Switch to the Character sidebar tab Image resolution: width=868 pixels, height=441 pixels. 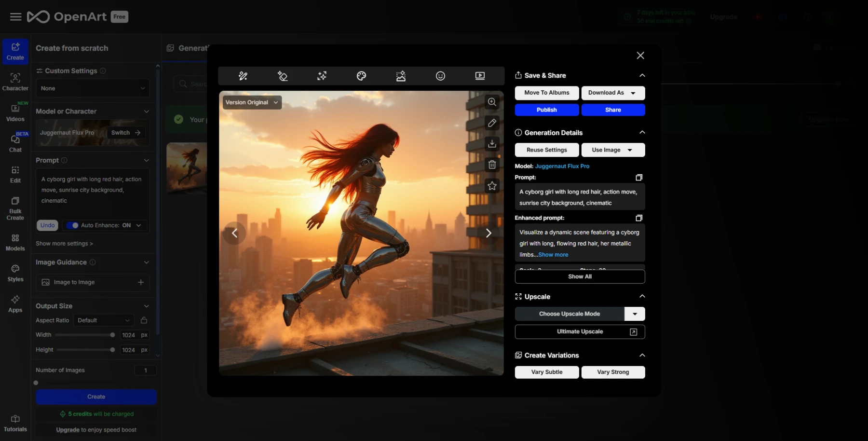coord(15,82)
